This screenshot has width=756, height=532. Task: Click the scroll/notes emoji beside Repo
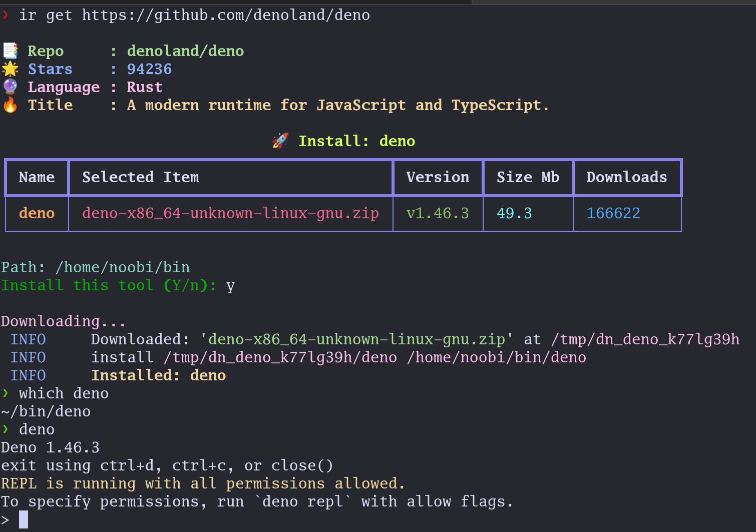coord(10,50)
